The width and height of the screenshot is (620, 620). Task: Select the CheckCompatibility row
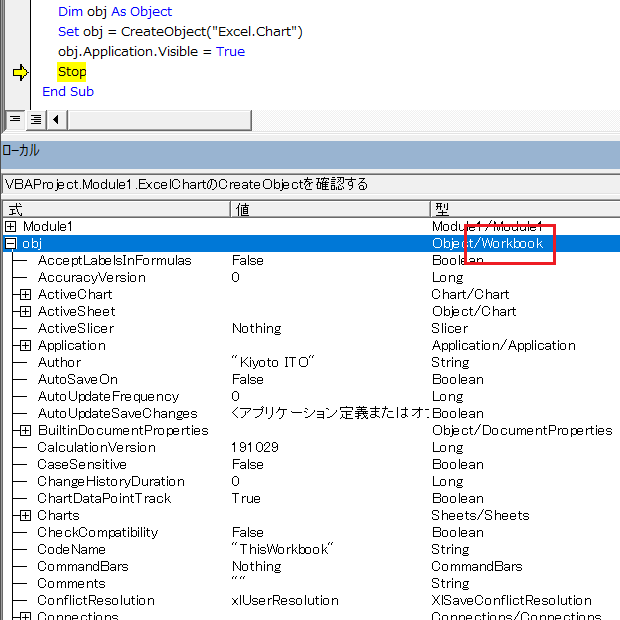click(x=312, y=533)
